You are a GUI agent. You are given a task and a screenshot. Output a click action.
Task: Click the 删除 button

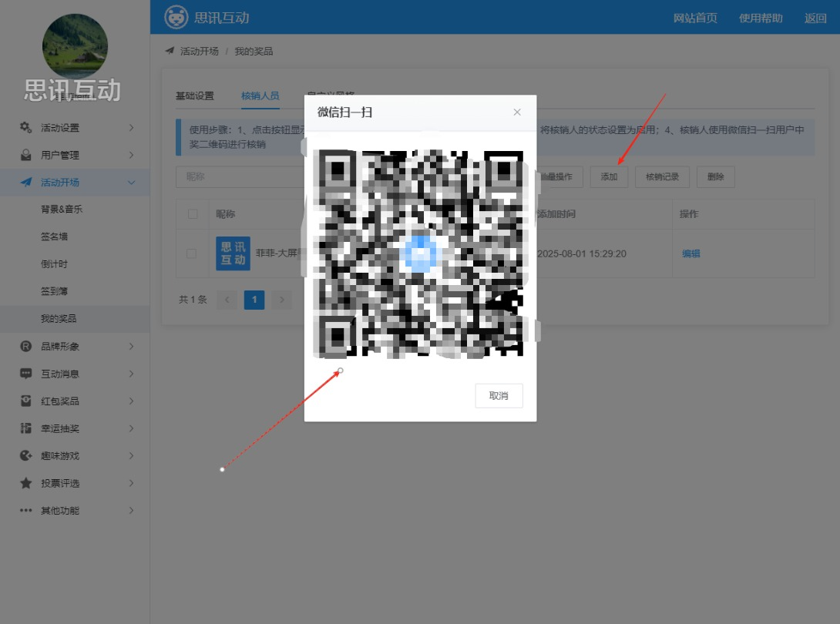coord(716,176)
